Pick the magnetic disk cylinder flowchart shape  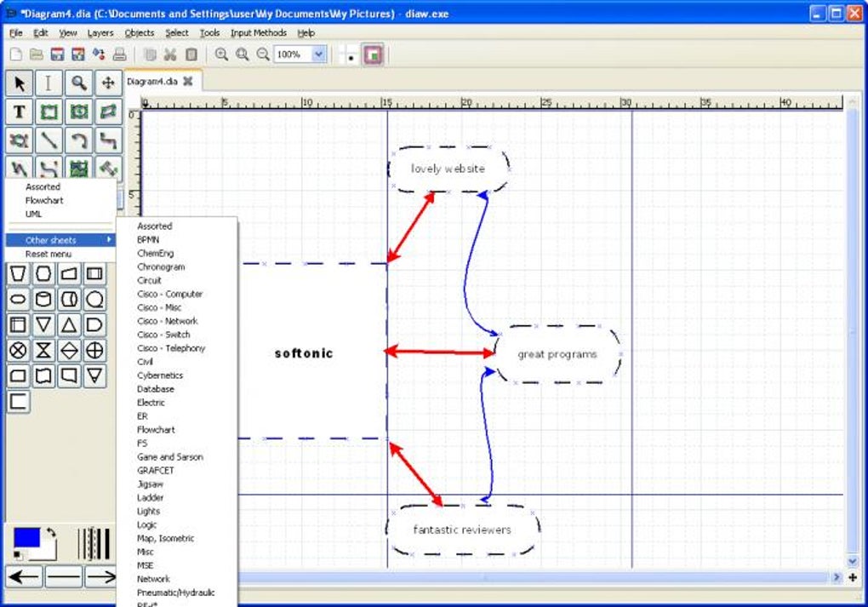(x=43, y=300)
